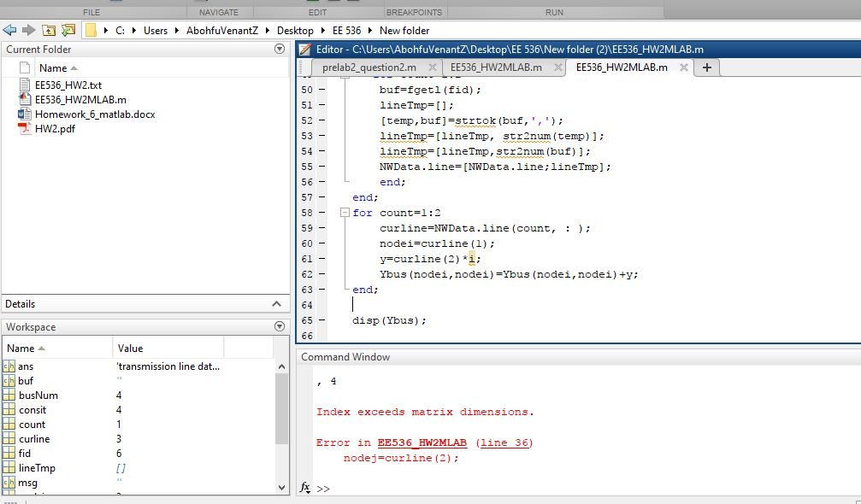Select the HW2.pdf file icon
This screenshot has height=504, width=861.
[x=25, y=128]
